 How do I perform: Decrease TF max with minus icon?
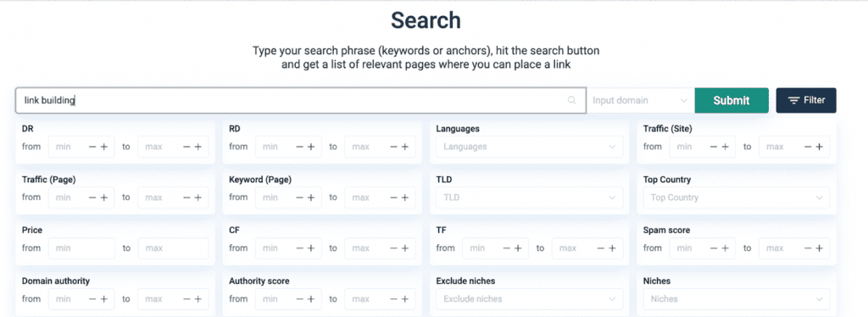click(x=601, y=248)
